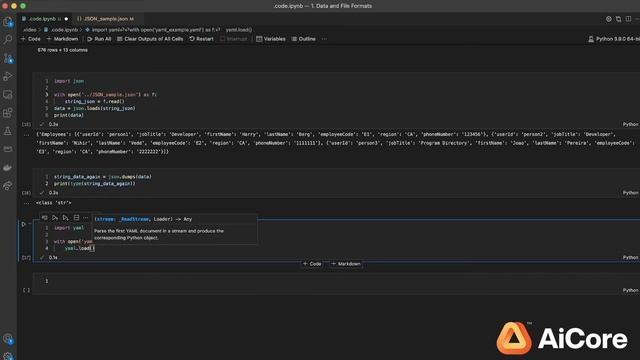Image resolution: width=640 pixels, height=360 pixels.
Task: Open notebook settings gear in editor title
Action: [609, 19]
